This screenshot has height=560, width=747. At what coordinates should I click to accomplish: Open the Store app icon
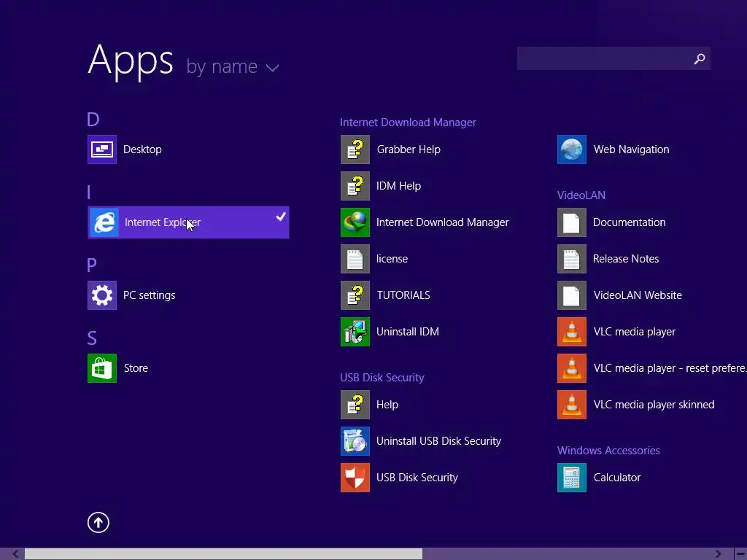pos(102,368)
